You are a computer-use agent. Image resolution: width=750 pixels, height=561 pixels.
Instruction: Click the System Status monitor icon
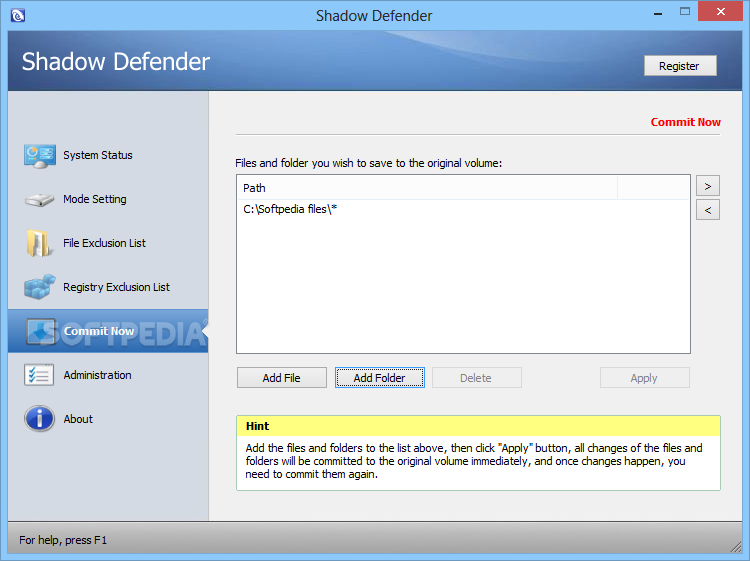pyautogui.click(x=40, y=156)
